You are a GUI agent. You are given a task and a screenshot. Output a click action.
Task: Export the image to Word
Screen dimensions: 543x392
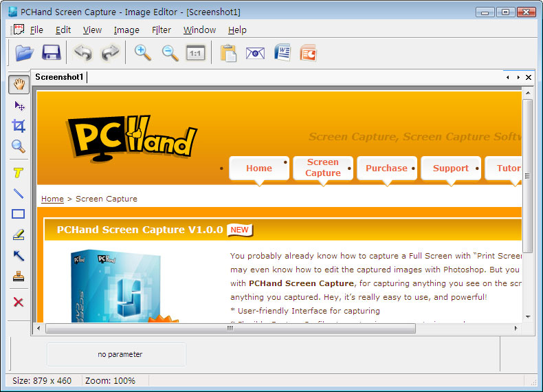(x=282, y=53)
